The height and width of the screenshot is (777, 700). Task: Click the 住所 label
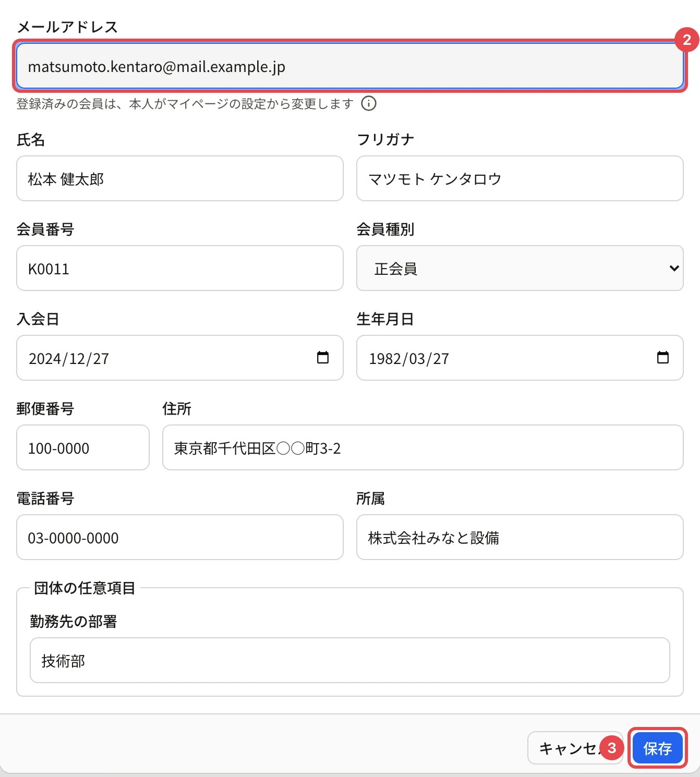pyautogui.click(x=177, y=409)
